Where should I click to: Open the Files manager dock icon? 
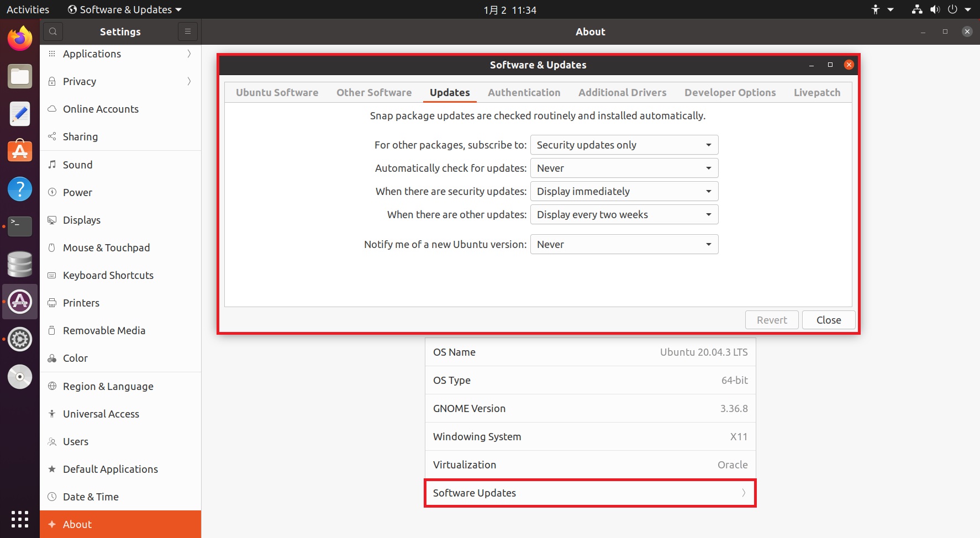20,76
